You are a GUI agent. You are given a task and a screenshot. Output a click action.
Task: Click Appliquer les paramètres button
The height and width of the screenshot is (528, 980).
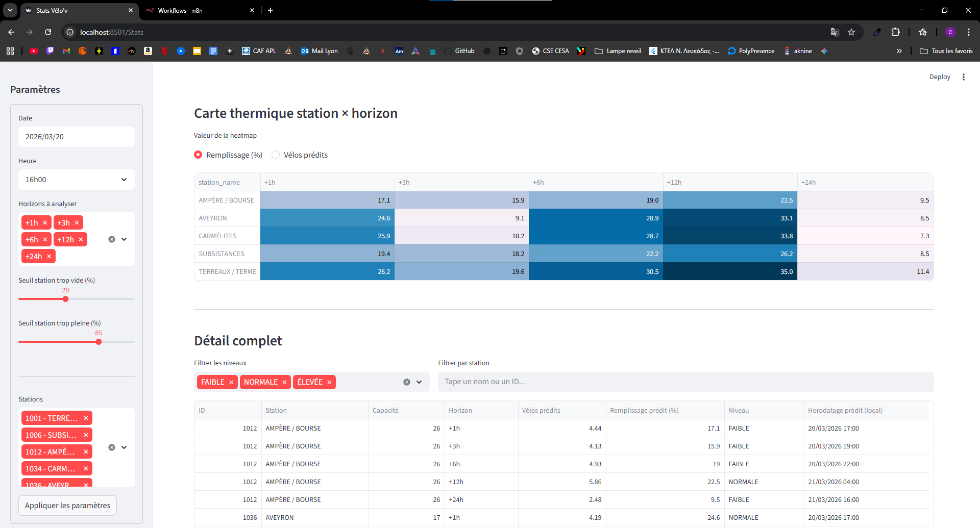point(67,506)
